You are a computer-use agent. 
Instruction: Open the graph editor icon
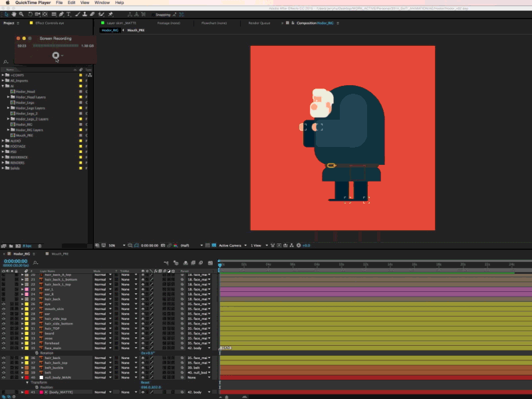tap(210, 263)
